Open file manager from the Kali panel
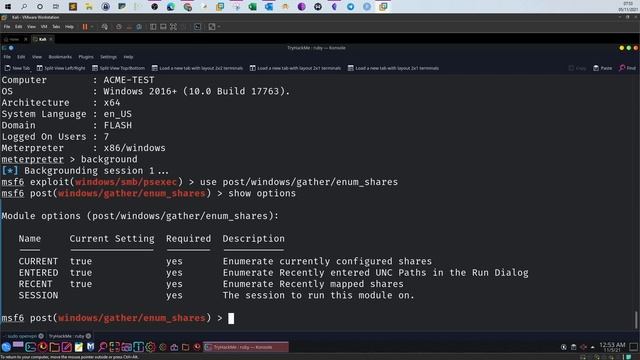The width and height of the screenshot is (640, 360). [x=54, y=347]
